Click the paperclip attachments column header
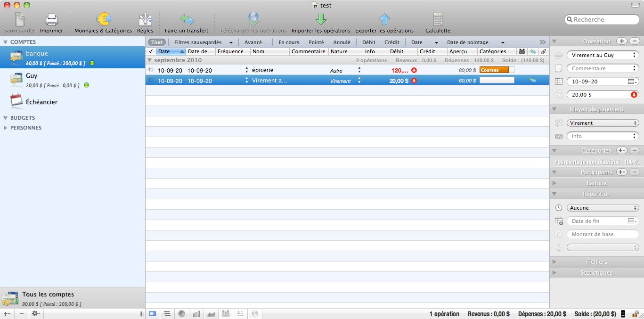The image size is (644, 319). (543, 51)
